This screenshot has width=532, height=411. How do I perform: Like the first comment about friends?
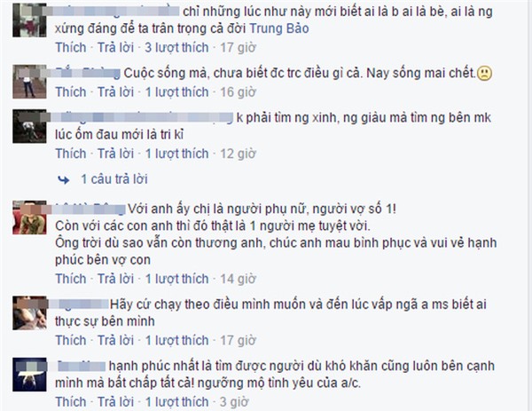[71, 48]
